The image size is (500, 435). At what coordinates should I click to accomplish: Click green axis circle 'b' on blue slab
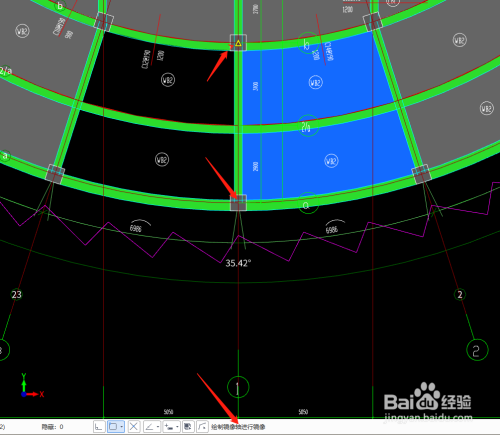point(307,43)
